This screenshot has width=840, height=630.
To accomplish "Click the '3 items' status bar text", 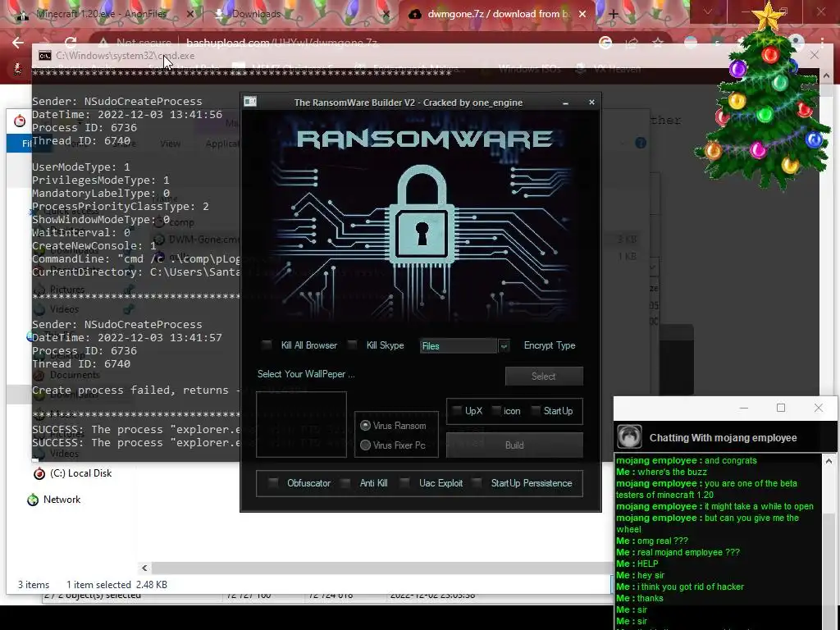I will [34, 584].
